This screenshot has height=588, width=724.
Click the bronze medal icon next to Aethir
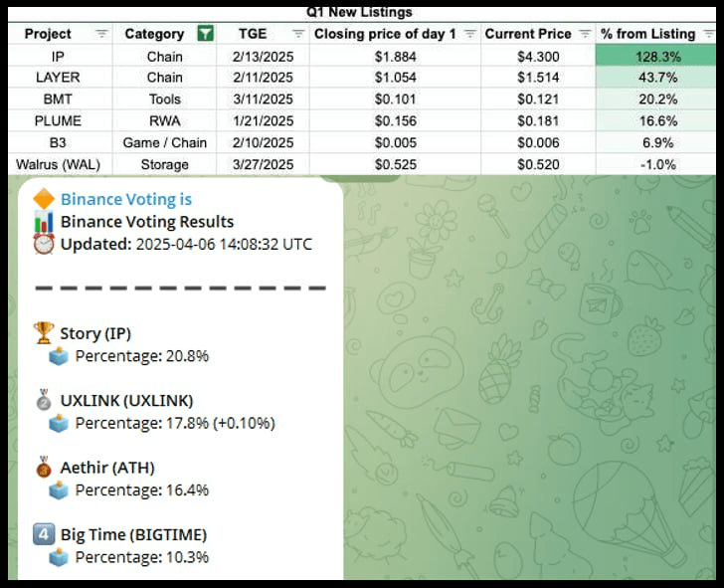(x=44, y=467)
